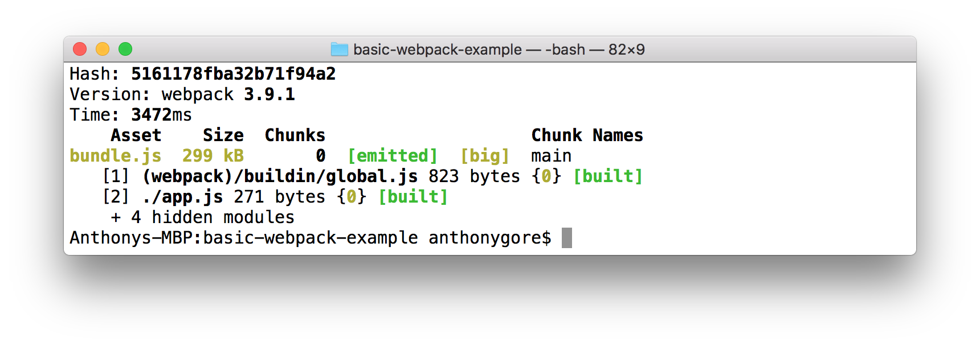Image resolution: width=980 pixels, height=346 pixels.
Task: Click the green zoom window button
Action: (x=125, y=50)
